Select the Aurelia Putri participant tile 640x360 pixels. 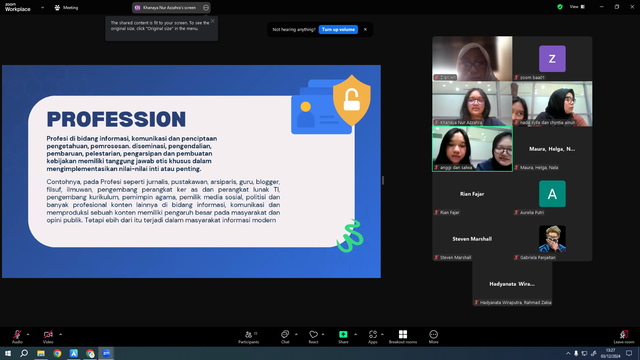(x=552, y=193)
